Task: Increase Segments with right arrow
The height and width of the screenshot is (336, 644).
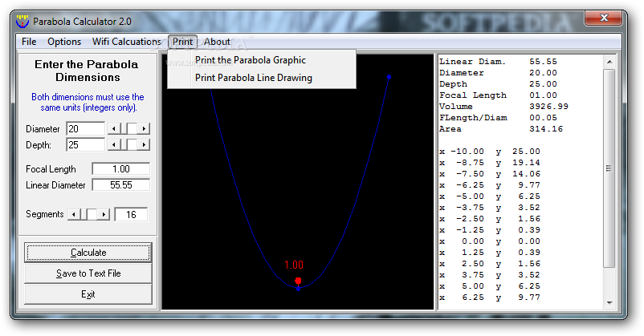Action: 104,214
